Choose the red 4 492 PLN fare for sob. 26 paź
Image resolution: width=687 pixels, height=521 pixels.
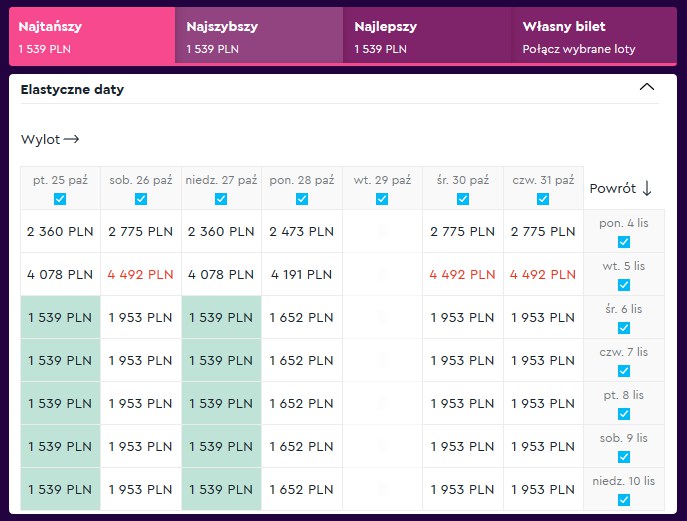pos(141,274)
